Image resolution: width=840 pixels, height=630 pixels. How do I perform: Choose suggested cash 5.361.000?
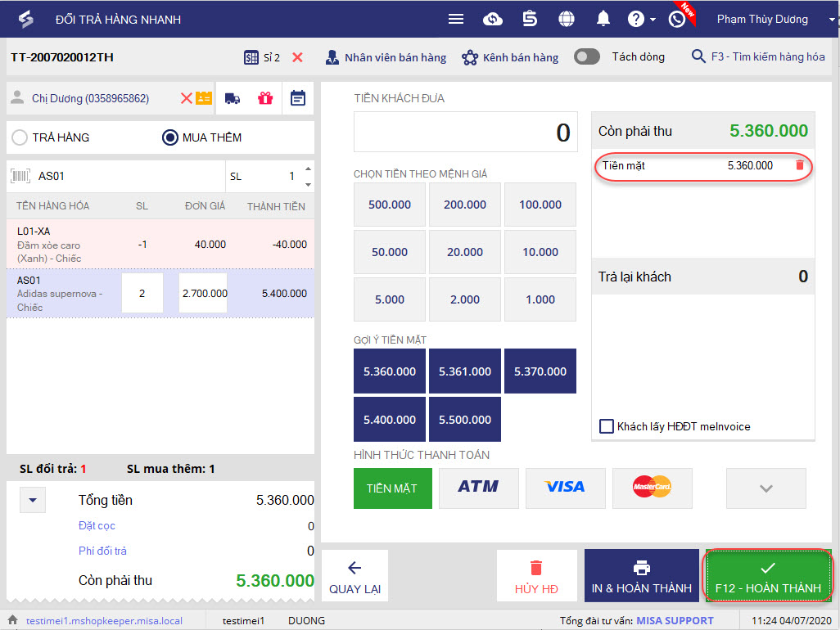click(465, 371)
